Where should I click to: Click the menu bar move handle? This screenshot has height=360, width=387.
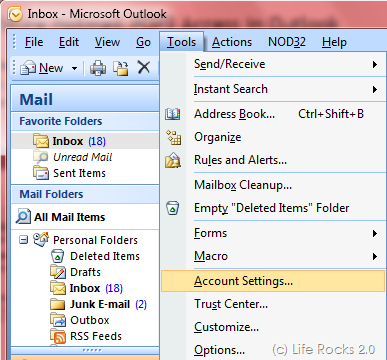(x=14, y=42)
